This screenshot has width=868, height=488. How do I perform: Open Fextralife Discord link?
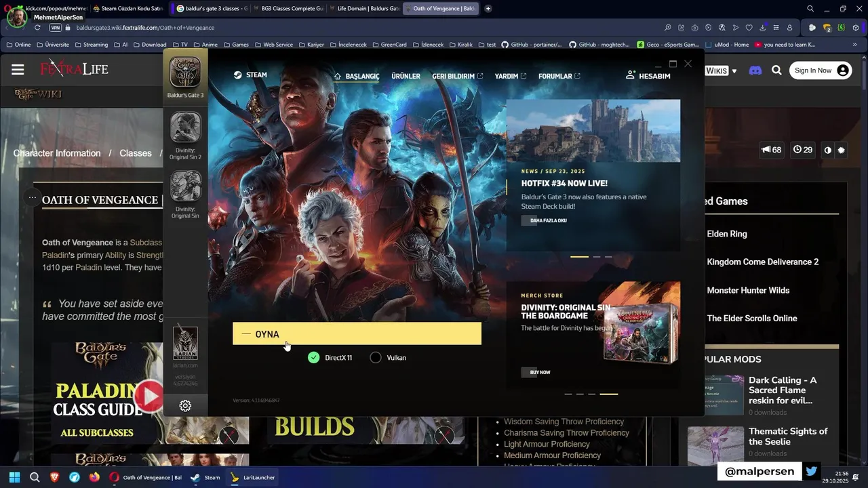pos(755,70)
